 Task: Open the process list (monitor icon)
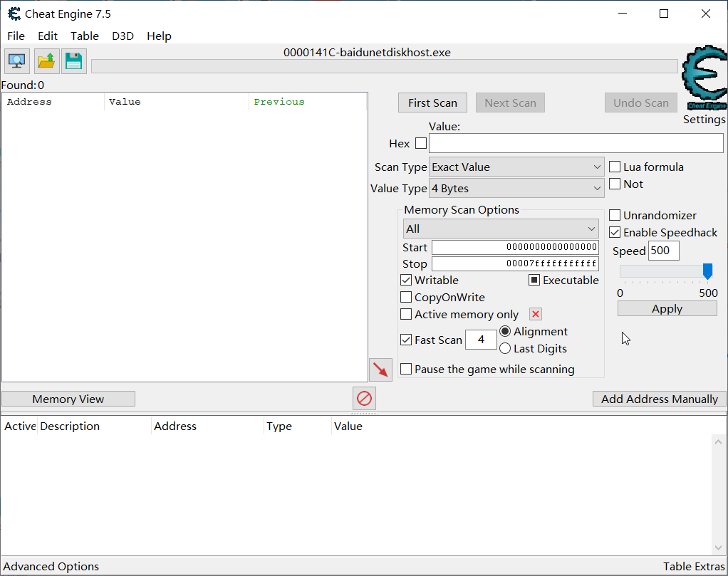pos(17,61)
